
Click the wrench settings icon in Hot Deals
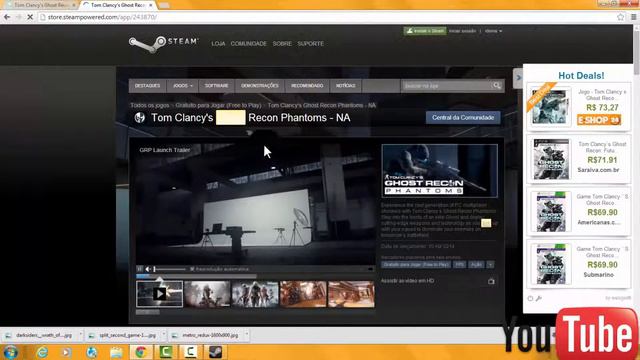(x=539, y=298)
